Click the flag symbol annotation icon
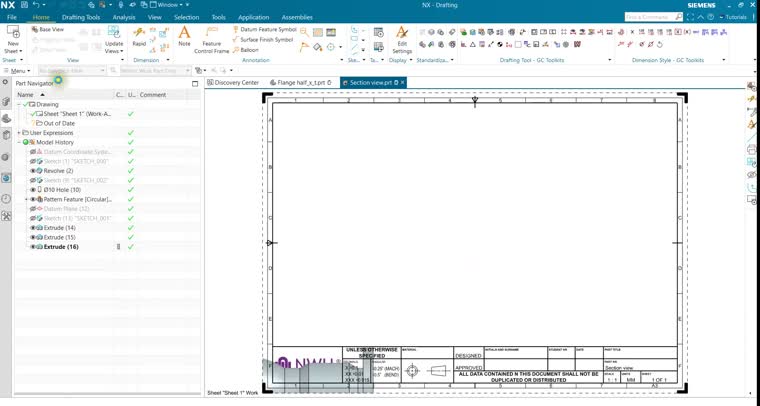Screen dimensions: 760x406 (x=304, y=47)
